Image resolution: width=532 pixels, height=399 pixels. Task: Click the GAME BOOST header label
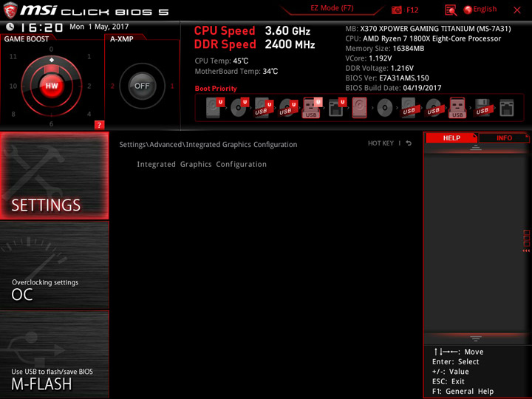(x=27, y=39)
